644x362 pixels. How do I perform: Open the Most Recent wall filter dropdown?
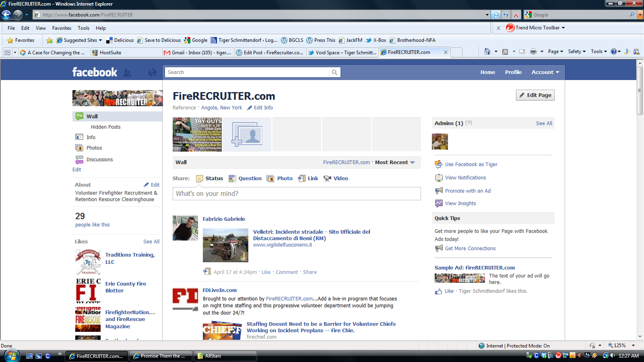(x=395, y=162)
